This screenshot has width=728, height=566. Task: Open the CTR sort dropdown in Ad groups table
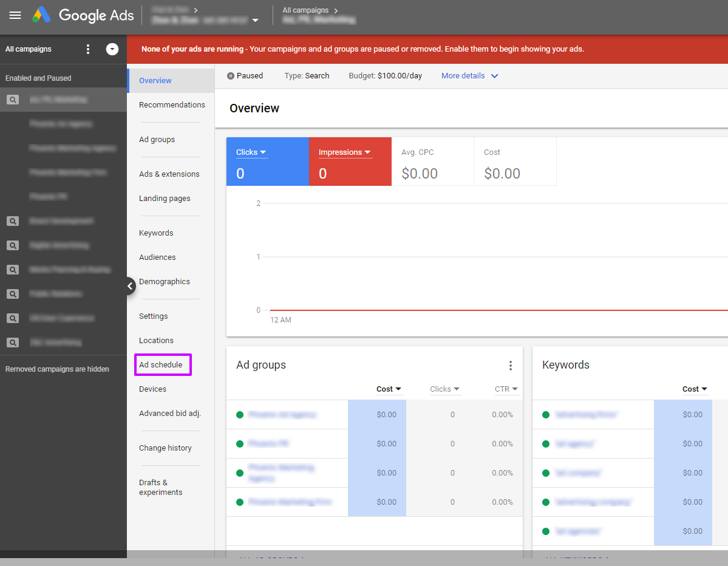[506, 389]
